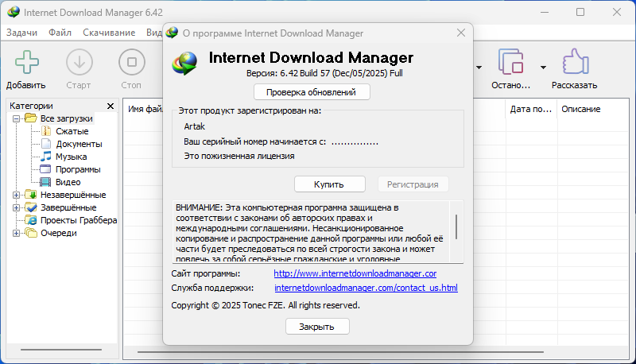
Task: Click the version text 6.42 Build 57
Action: [x=324, y=73]
